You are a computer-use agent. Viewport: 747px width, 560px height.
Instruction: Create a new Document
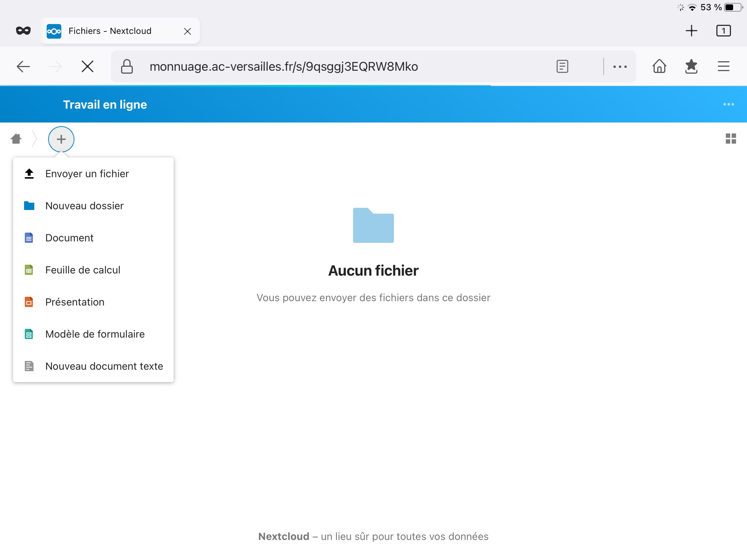pyautogui.click(x=69, y=238)
